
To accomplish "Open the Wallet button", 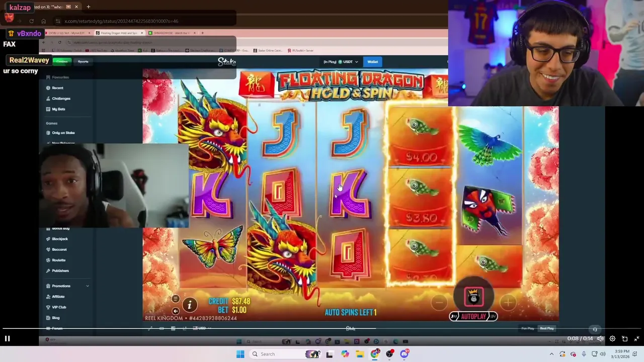I will tap(372, 62).
